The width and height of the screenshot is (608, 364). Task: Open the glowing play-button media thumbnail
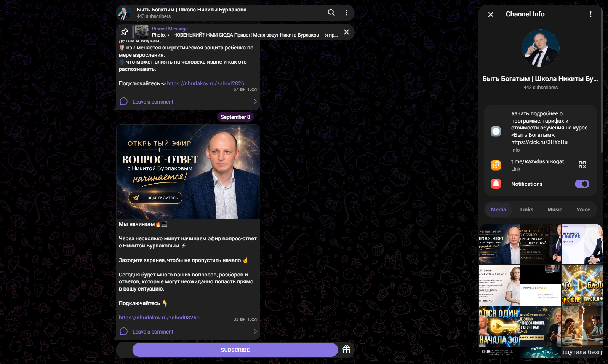pos(582,285)
